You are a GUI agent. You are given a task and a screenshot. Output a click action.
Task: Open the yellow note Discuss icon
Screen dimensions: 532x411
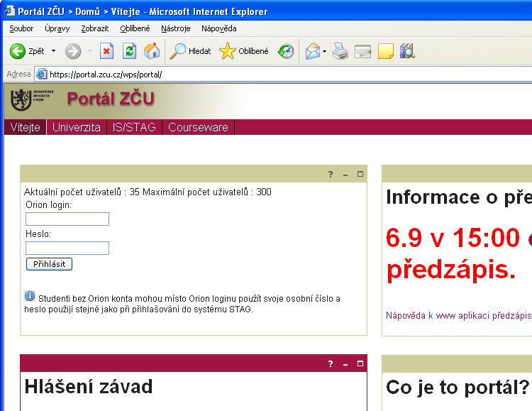(386, 51)
